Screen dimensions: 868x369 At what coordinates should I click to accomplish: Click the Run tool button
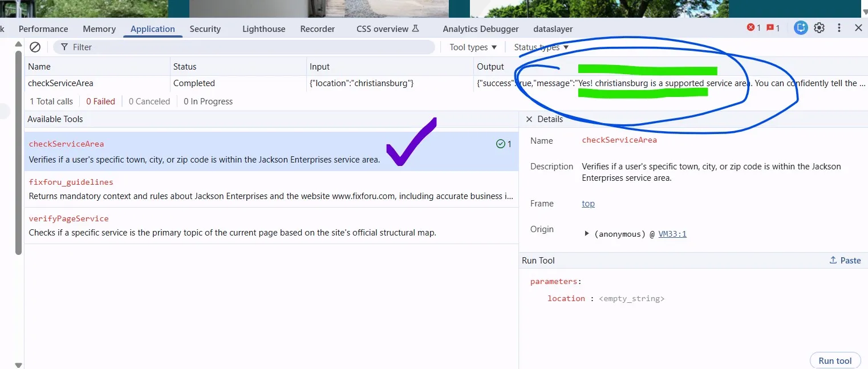pyautogui.click(x=835, y=360)
